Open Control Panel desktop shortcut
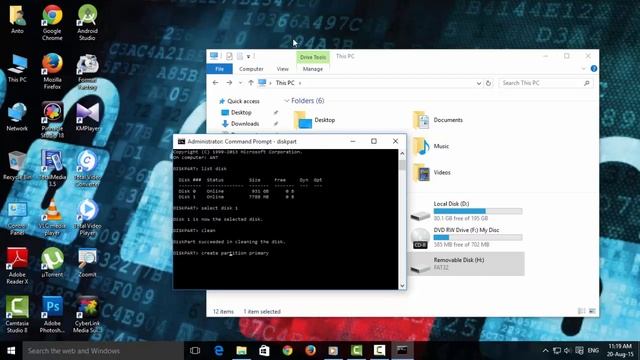The height and width of the screenshot is (360, 640). click(17, 218)
